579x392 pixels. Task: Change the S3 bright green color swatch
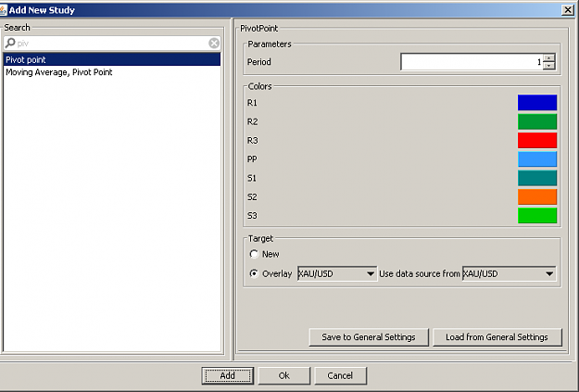click(537, 216)
